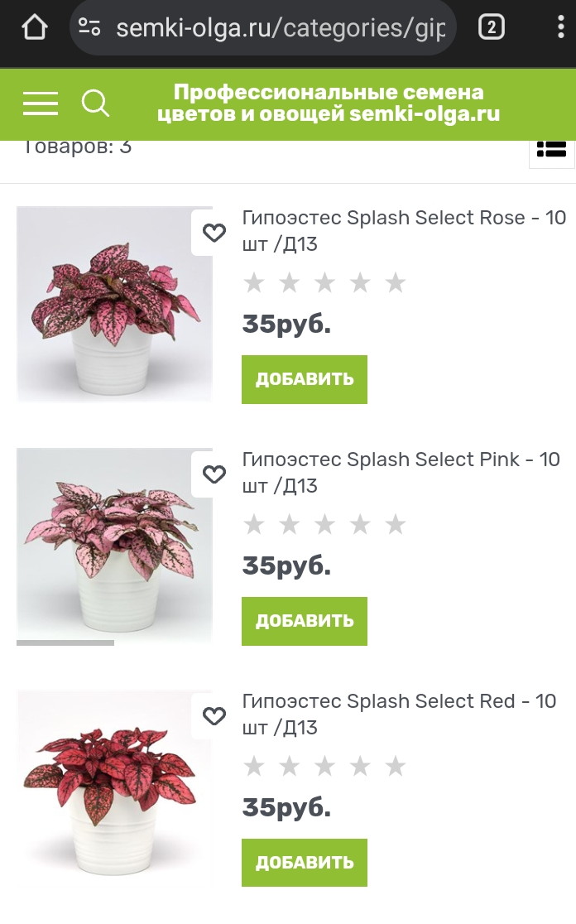Click the search magnifier icon
This screenshot has width=576, height=924.
click(x=95, y=103)
